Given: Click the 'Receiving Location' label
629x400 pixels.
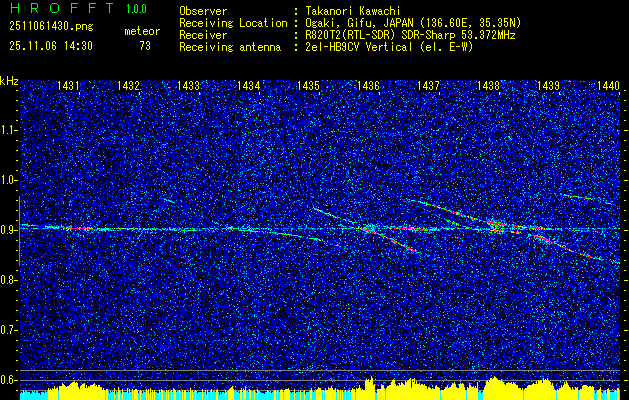Looking at the screenshot, I should [x=233, y=23].
